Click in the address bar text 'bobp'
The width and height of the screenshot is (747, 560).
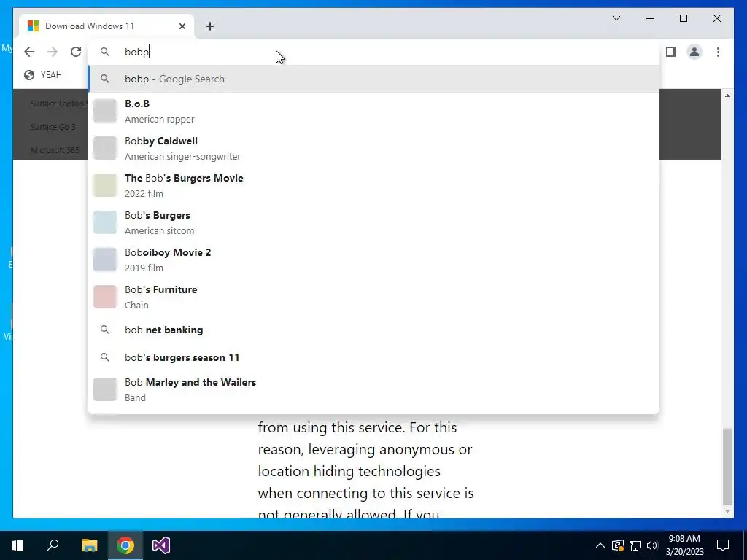click(136, 52)
